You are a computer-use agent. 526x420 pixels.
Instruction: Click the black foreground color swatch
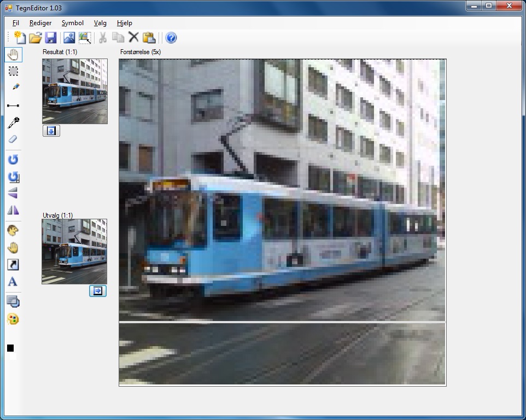(10, 348)
